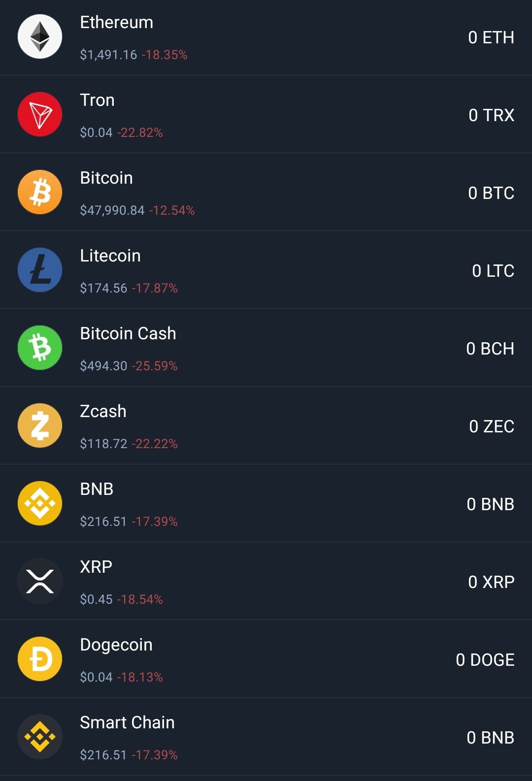Tap the XRP price $0.45
532x781 pixels.
97,599
